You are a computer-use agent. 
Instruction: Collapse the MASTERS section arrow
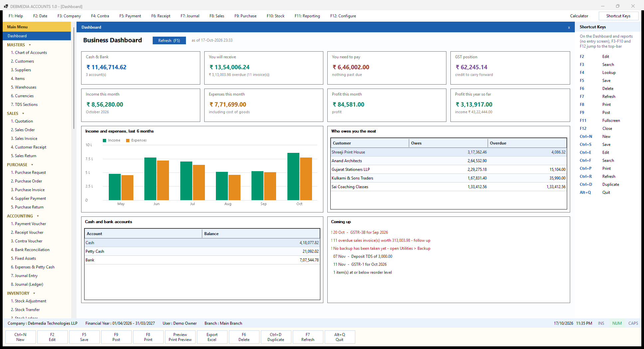(30, 45)
